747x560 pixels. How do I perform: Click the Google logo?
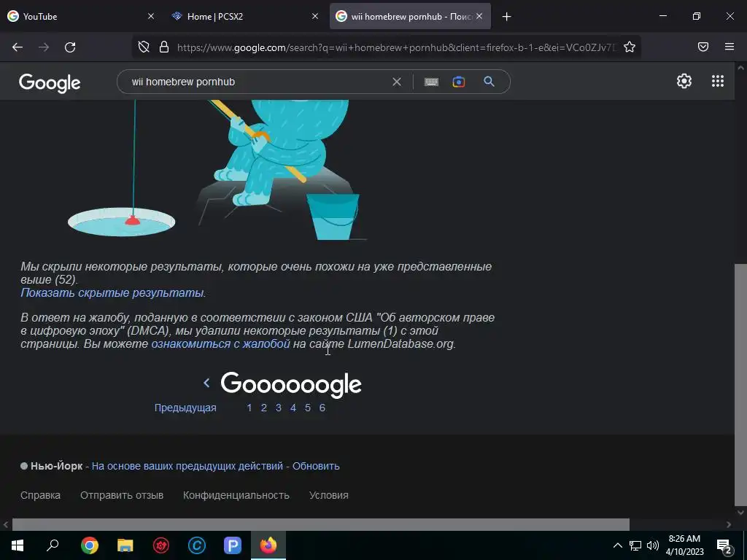pos(50,83)
